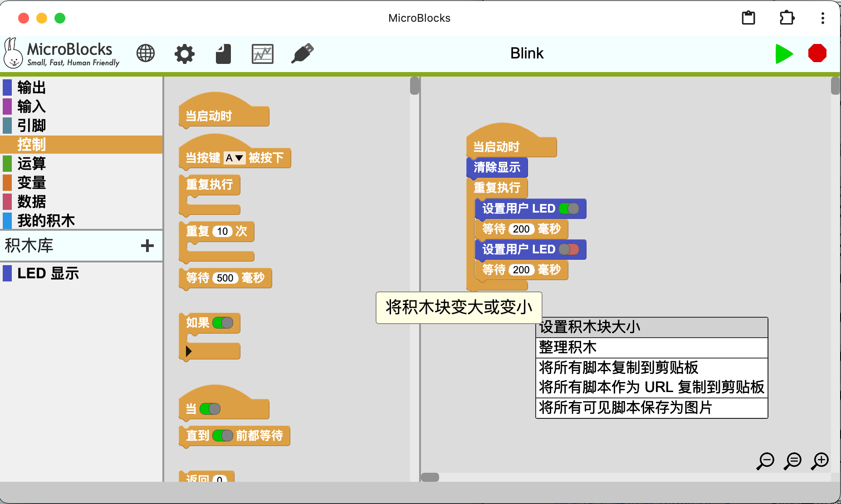Image resolution: width=841 pixels, height=504 pixels.
Task: Choose 将所有脚本作为 URL 复制到剪贴板
Action: (652, 388)
